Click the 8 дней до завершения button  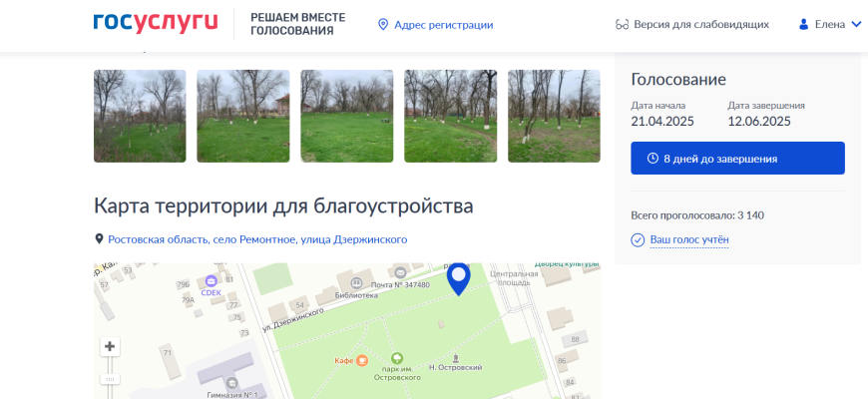pos(737,159)
